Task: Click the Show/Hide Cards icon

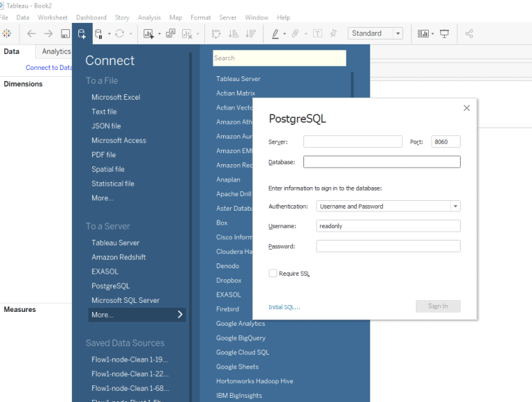Action: click(x=423, y=33)
